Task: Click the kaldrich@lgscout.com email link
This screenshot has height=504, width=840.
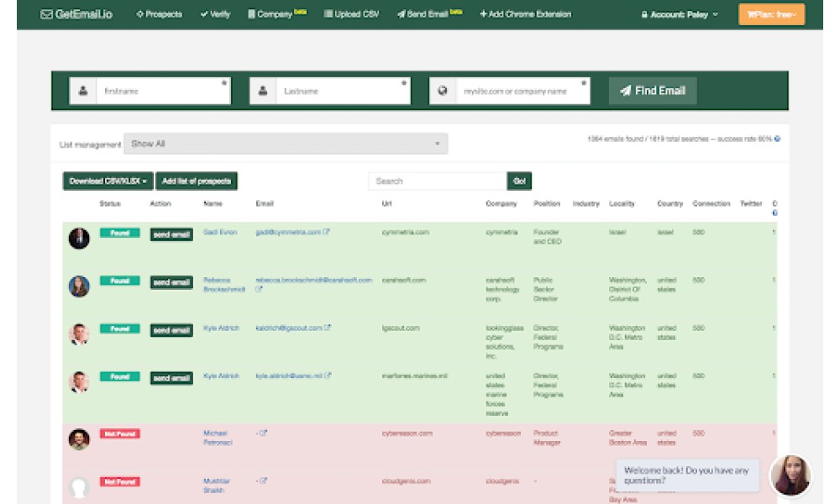Action: 289,328
